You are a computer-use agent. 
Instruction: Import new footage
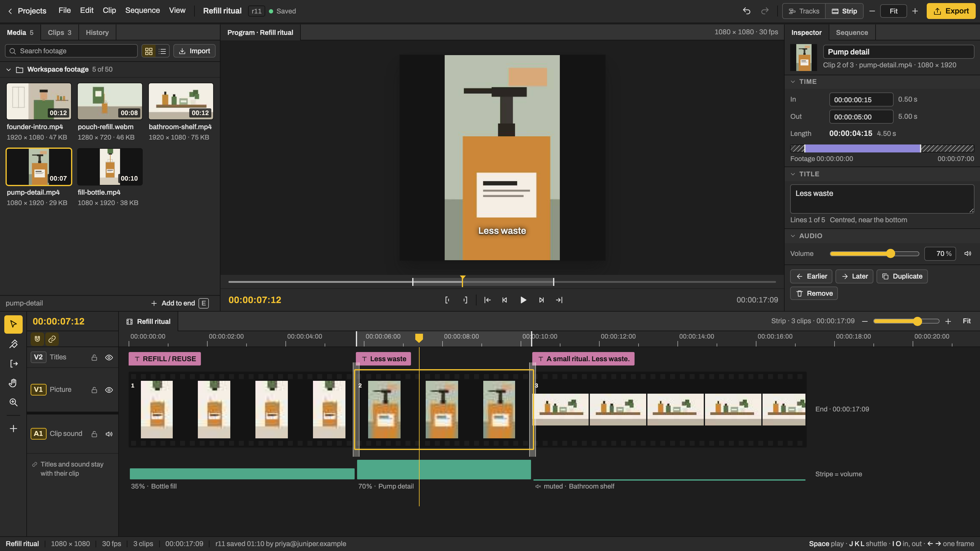194,51
